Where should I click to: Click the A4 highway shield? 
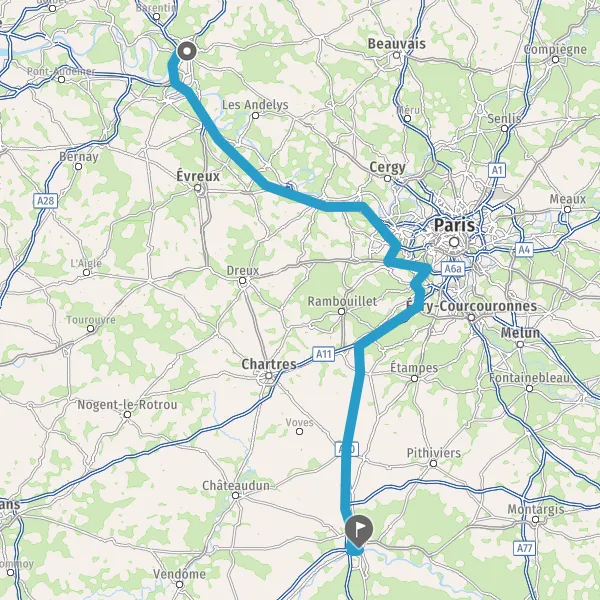coord(524,250)
